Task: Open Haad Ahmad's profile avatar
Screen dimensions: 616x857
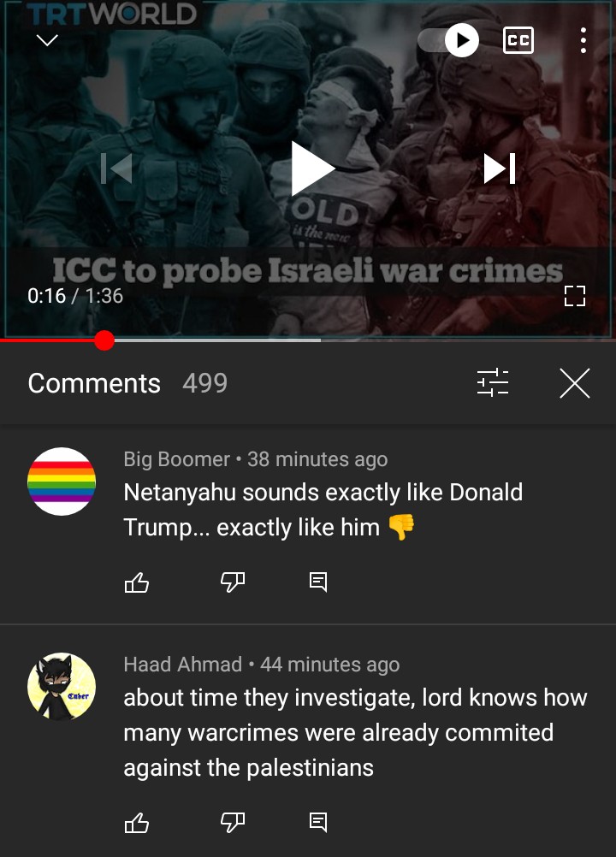Action: (62, 687)
